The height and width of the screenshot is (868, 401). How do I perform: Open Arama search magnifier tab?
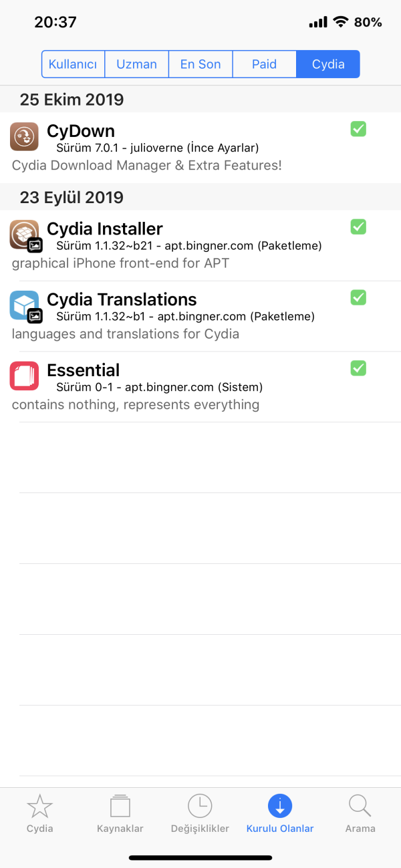click(360, 814)
